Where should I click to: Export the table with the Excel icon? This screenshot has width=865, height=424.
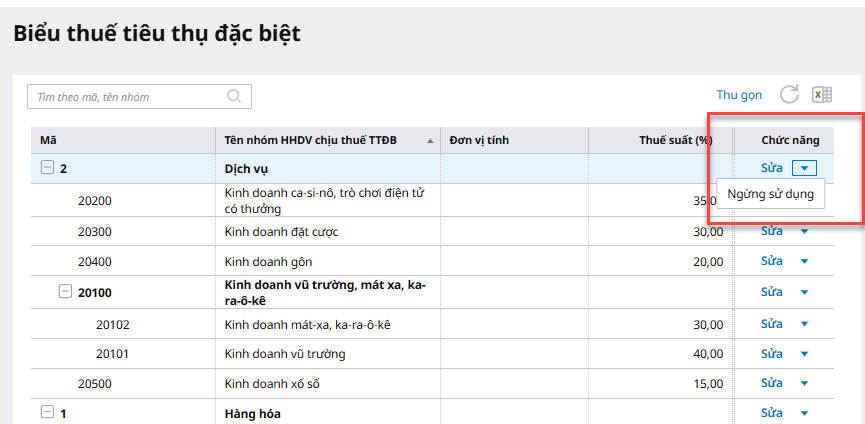822,95
